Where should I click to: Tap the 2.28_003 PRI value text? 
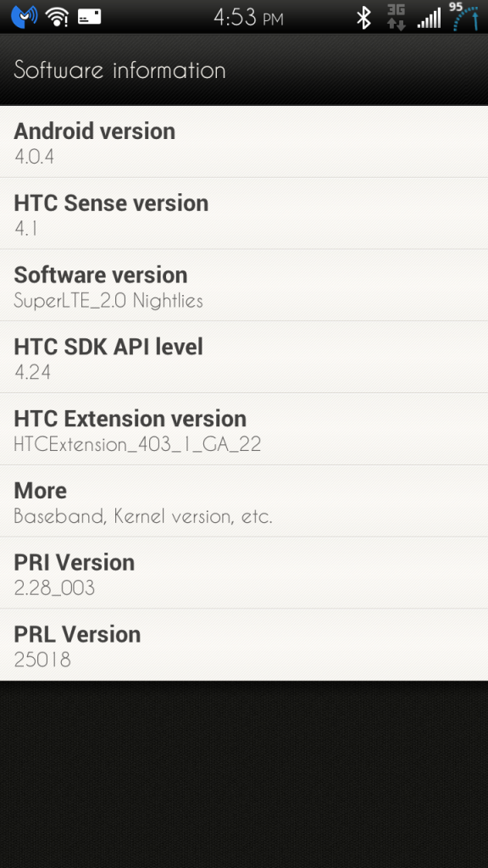click(54, 587)
